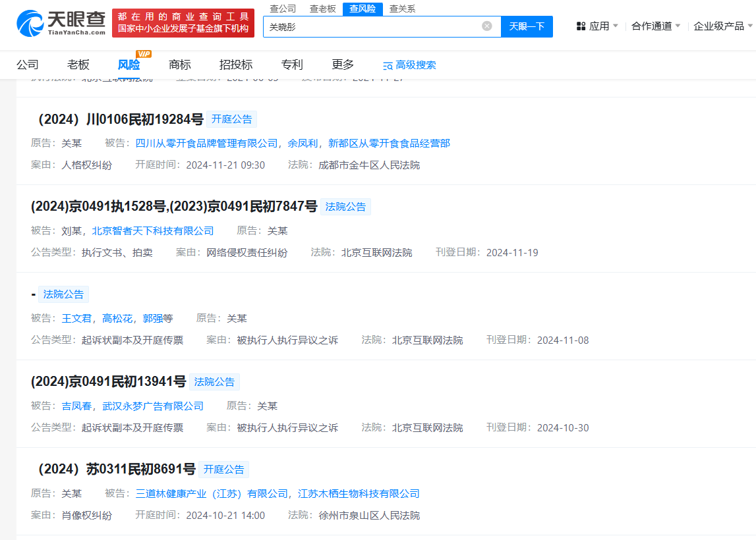Click cause text 人格权纠纷
756x540 pixels.
pyautogui.click(x=87, y=165)
